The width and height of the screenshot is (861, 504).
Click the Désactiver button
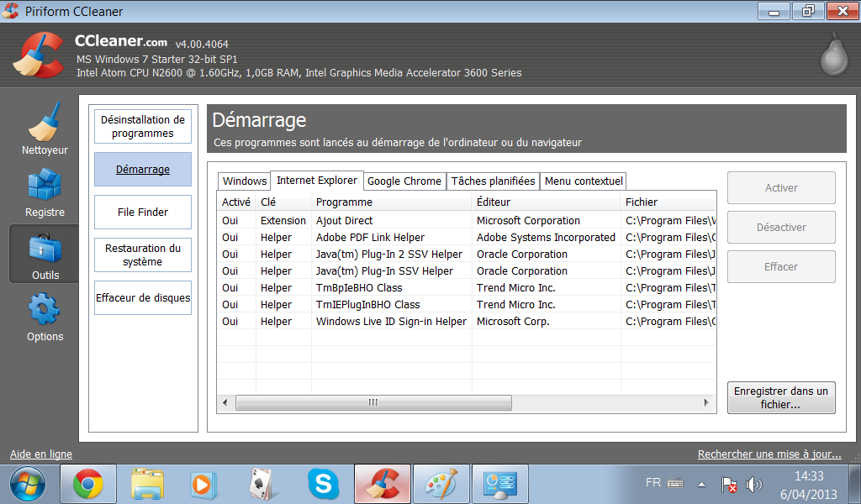pos(781,228)
